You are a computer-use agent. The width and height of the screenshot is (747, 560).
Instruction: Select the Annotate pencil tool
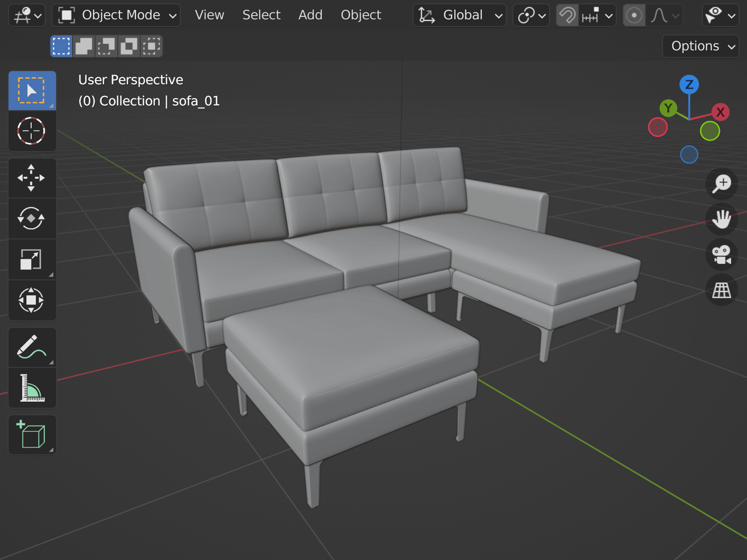[x=31, y=347]
